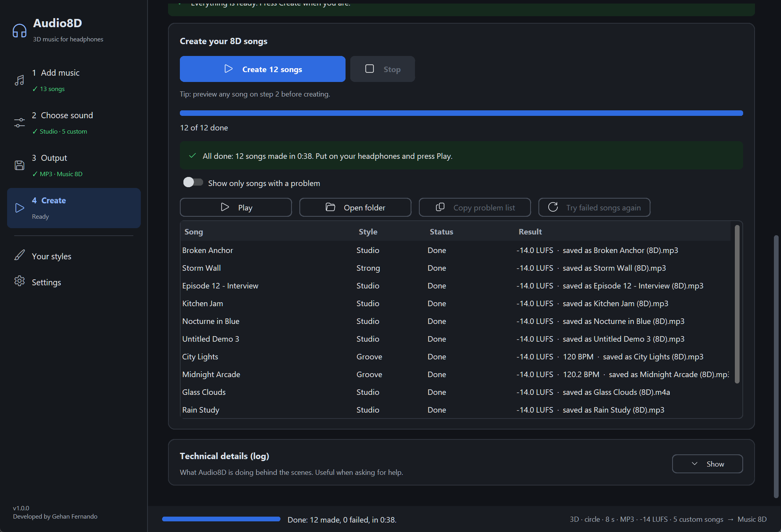Screen dimensions: 781x532
Task: Click the sliders icon beside Choose sound
Action: [19, 123]
